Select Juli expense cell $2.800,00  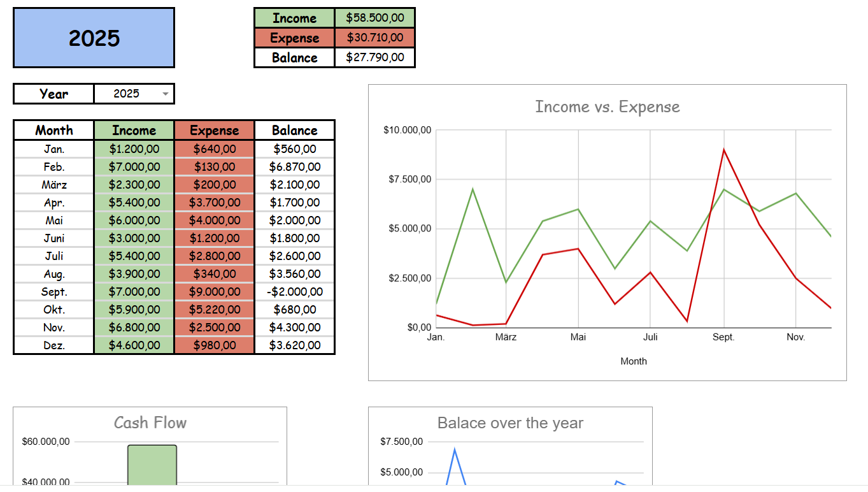point(214,256)
